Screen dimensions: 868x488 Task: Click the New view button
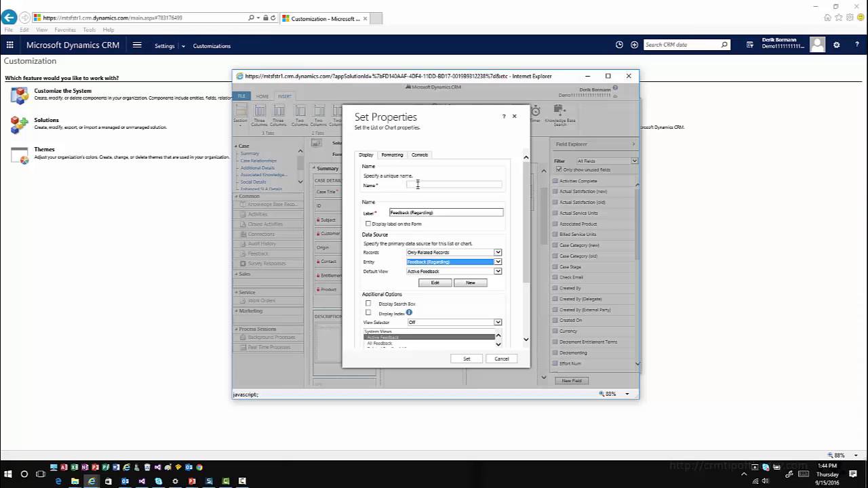click(x=471, y=283)
